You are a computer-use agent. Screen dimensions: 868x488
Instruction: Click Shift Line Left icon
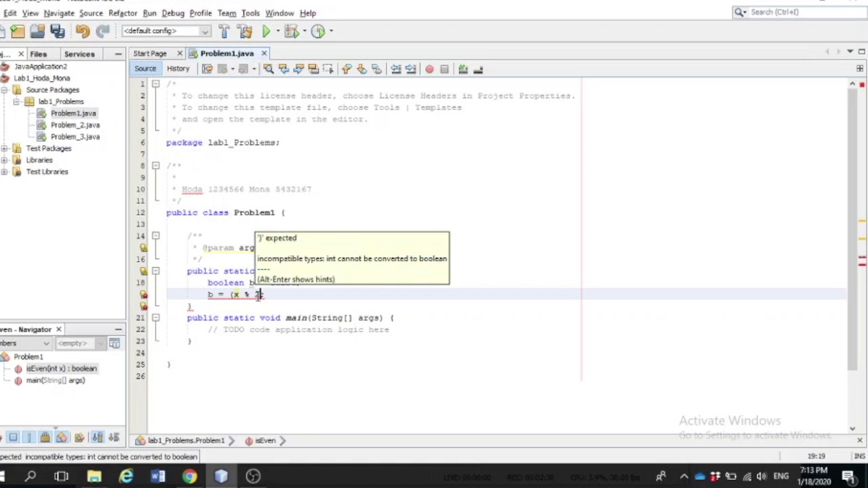click(396, 69)
